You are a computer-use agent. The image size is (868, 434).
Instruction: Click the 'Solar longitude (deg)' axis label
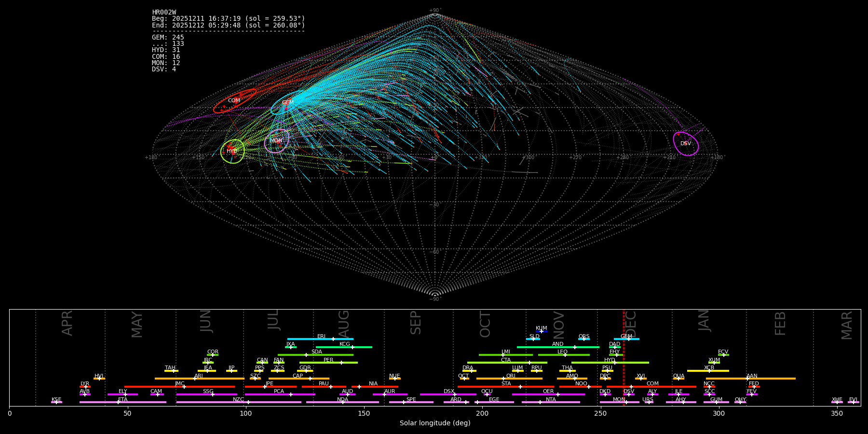435,423
